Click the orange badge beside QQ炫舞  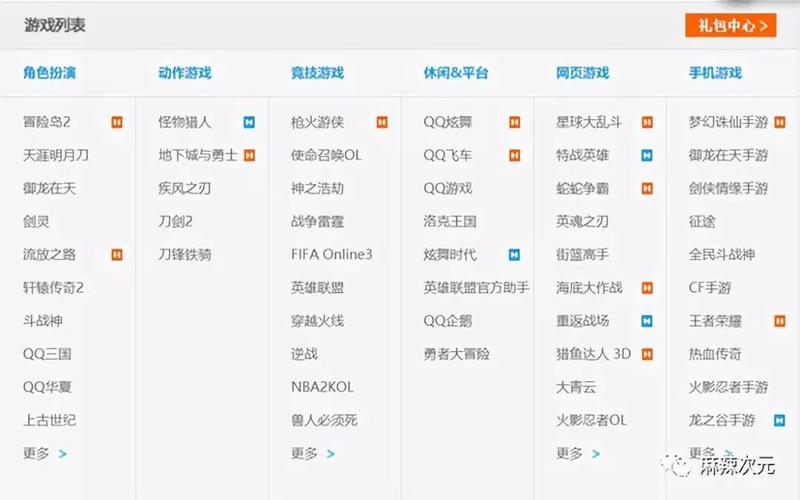coord(514,122)
